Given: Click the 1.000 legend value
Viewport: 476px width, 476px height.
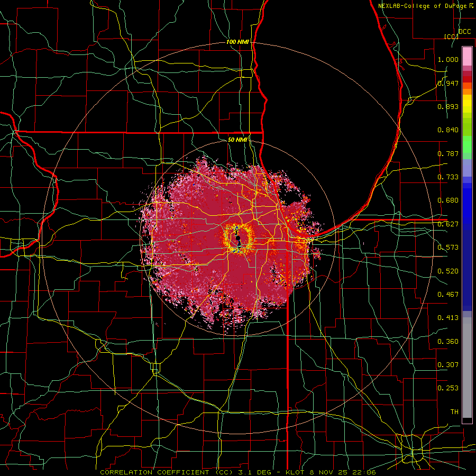Looking at the screenshot, I should click(448, 59).
